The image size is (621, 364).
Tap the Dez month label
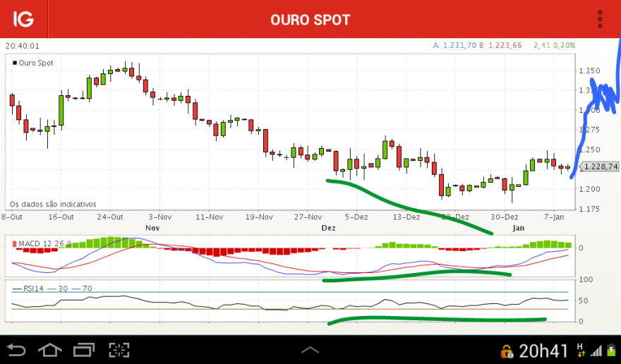[x=328, y=228]
